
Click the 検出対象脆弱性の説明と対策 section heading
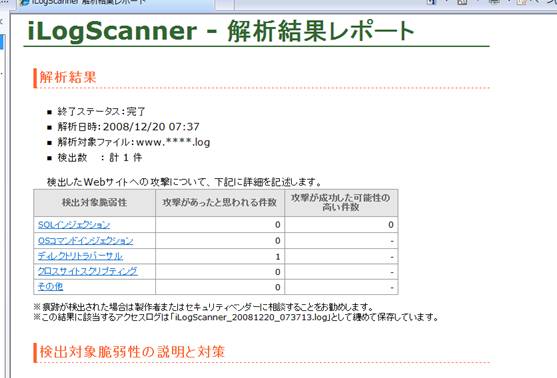[x=132, y=352]
